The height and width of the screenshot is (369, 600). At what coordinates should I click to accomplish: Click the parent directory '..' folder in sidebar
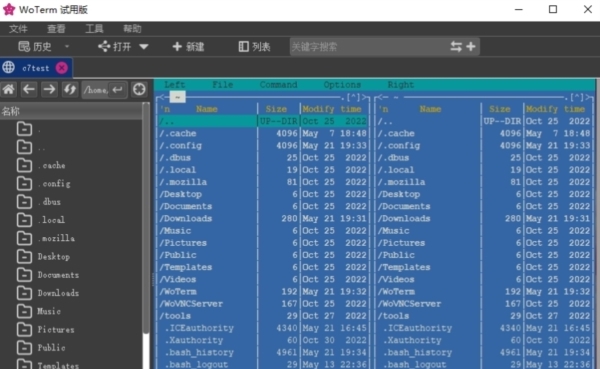pos(41,147)
